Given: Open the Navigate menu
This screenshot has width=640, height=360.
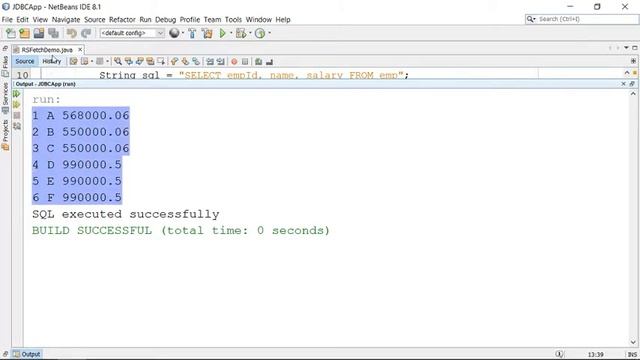Looking at the screenshot, I should pos(66,20).
